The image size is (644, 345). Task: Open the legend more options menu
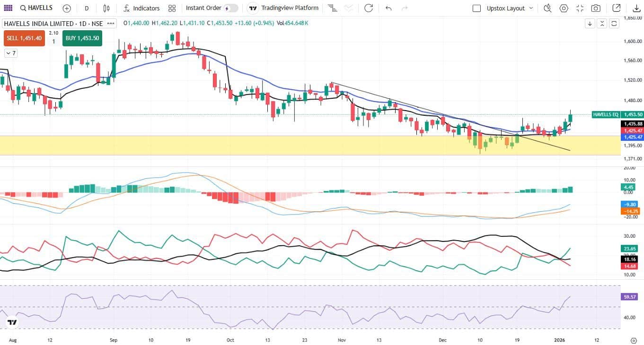coord(111,24)
